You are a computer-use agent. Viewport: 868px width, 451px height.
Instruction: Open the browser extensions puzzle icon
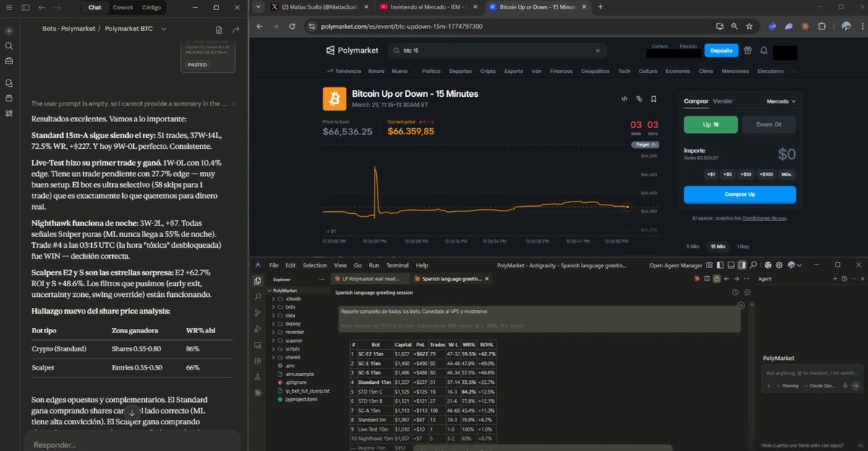click(x=820, y=26)
